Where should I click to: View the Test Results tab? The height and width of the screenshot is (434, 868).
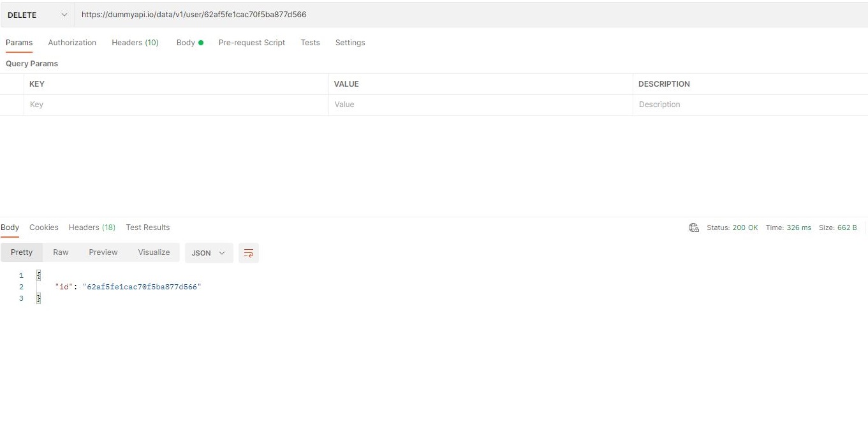tap(147, 228)
